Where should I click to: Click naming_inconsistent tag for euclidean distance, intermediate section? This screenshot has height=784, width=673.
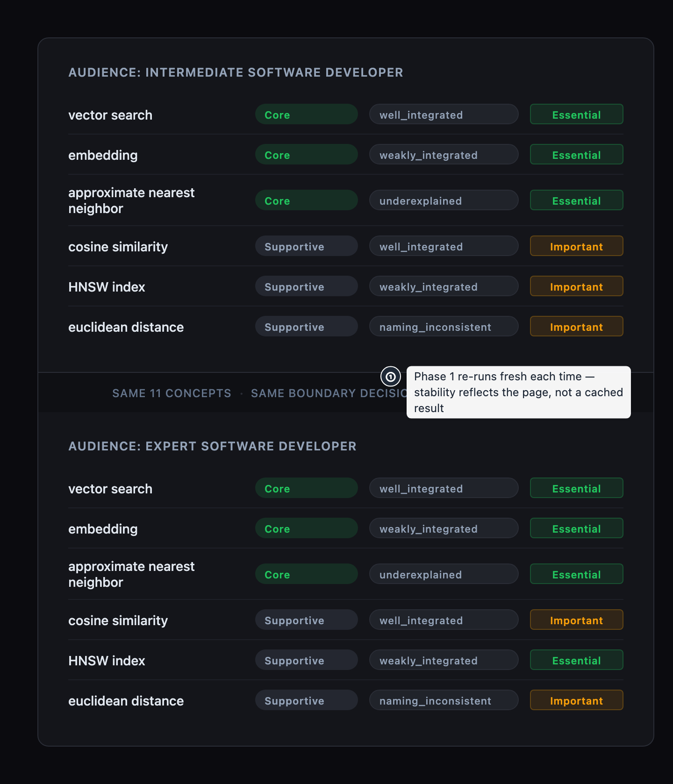pyautogui.click(x=444, y=327)
